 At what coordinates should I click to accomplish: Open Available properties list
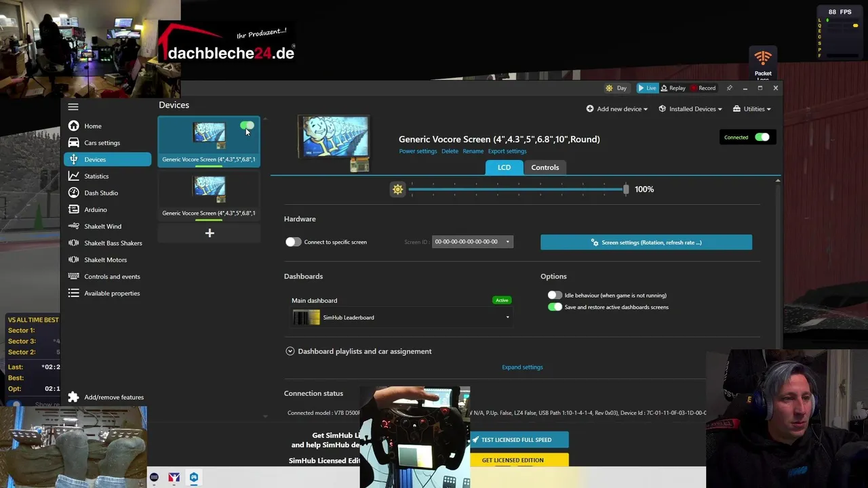tap(112, 293)
